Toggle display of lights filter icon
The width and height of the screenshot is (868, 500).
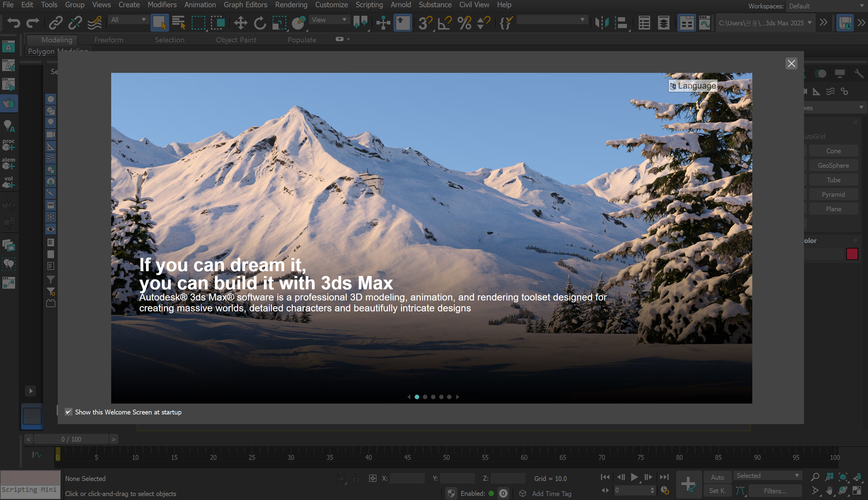[51, 123]
